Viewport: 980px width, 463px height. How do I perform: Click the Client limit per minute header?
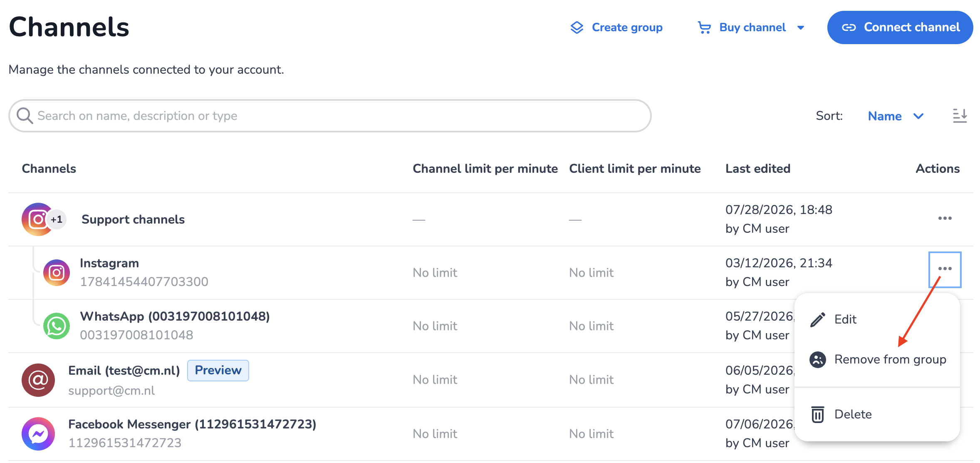click(x=635, y=169)
